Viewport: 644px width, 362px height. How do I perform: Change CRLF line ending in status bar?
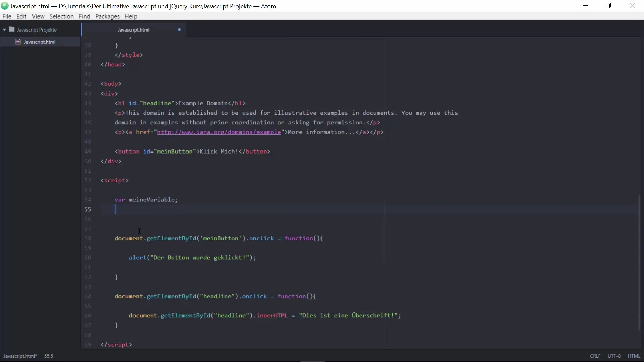(595, 356)
